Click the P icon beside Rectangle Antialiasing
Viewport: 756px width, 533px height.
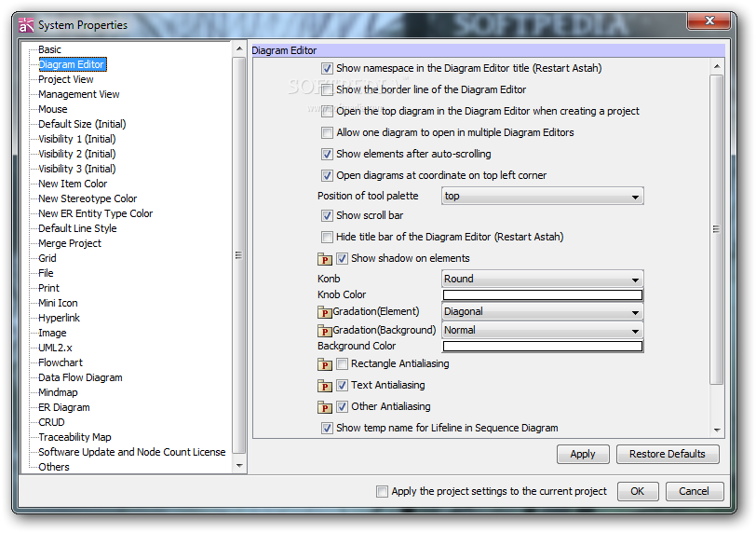[325, 364]
